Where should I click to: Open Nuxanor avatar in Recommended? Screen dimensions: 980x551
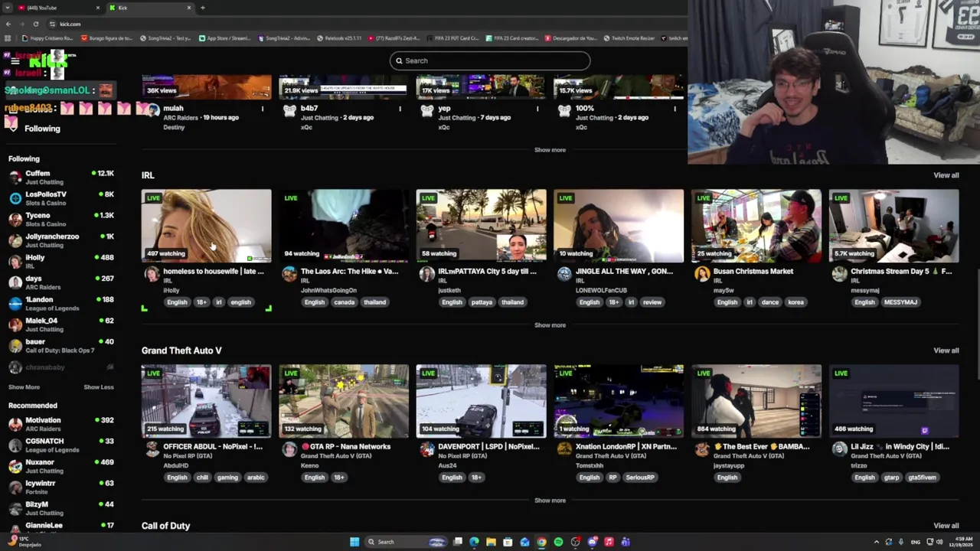point(15,466)
